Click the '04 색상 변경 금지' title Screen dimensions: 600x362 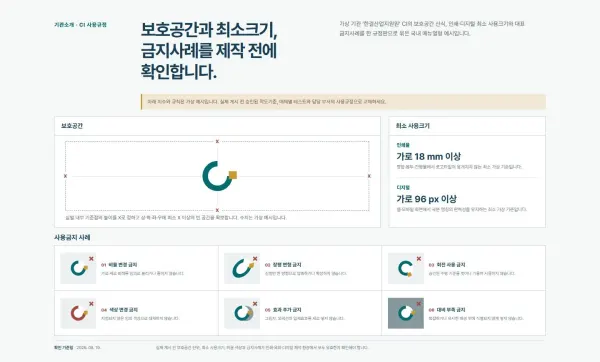click(119, 310)
